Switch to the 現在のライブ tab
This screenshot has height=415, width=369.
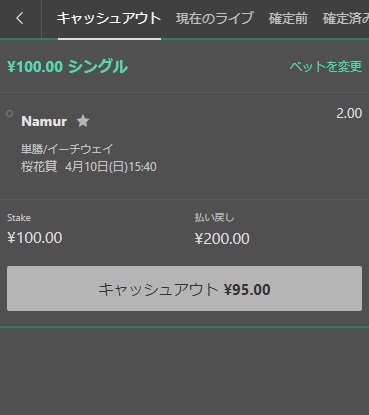(x=215, y=18)
